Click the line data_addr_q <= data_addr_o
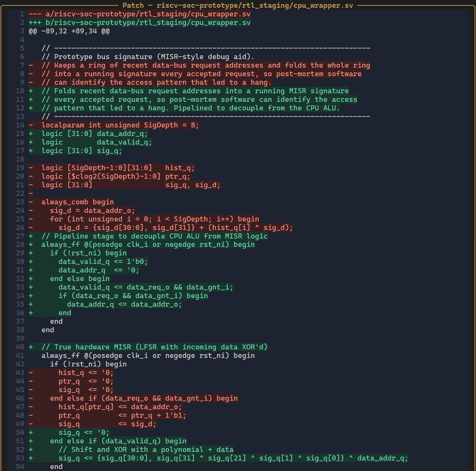This screenshot has width=476, height=471. coord(105,304)
